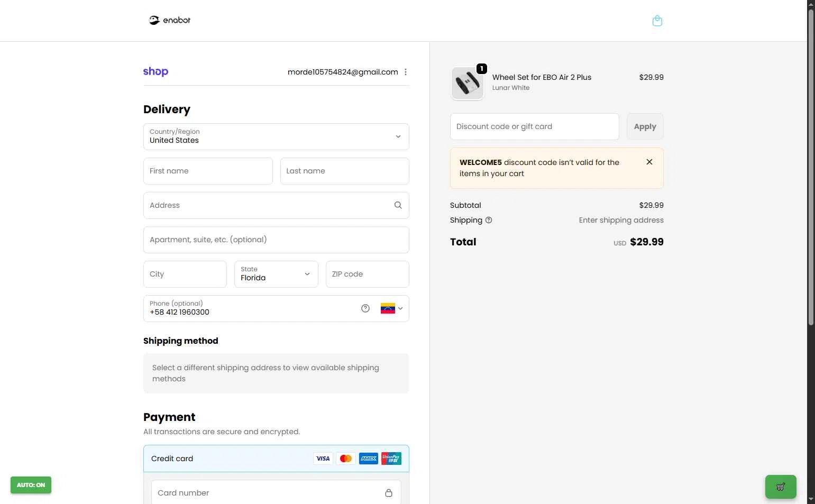
Task: Click into the Address field
Action: click(276, 205)
